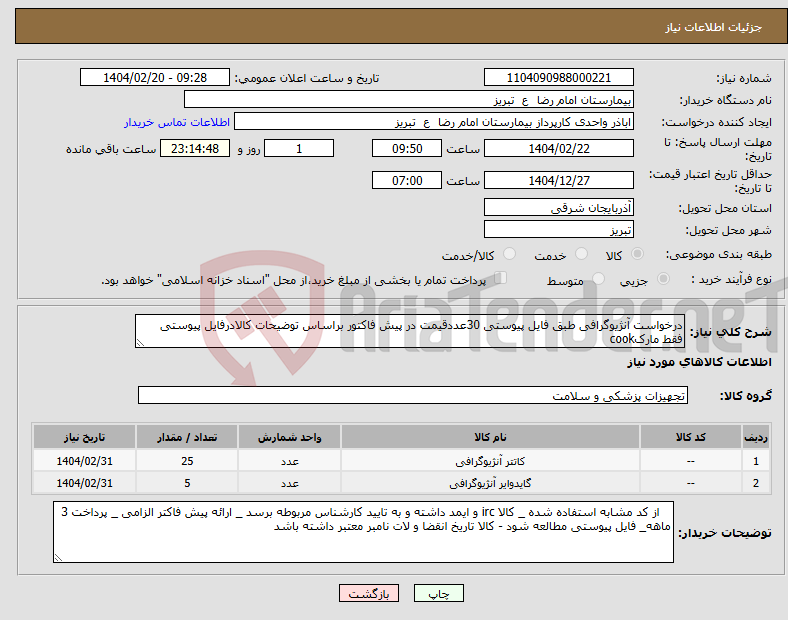Click quantity 5 in guidewire row
The height and width of the screenshot is (620, 788).
tap(187, 483)
